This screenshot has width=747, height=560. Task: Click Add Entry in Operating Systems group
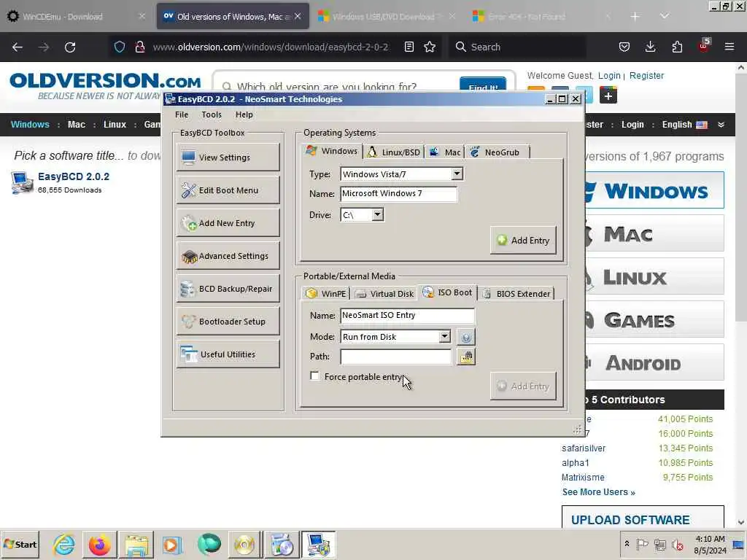(x=523, y=241)
